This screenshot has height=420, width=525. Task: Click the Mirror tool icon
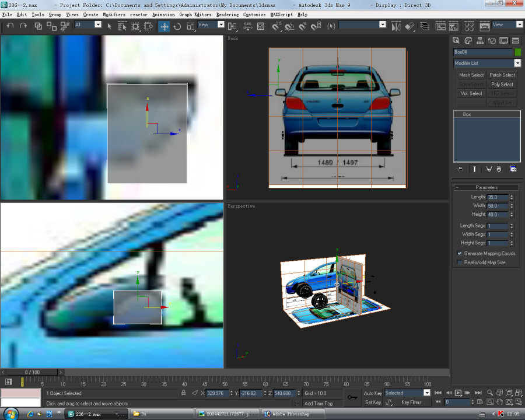click(x=395, y=26)
